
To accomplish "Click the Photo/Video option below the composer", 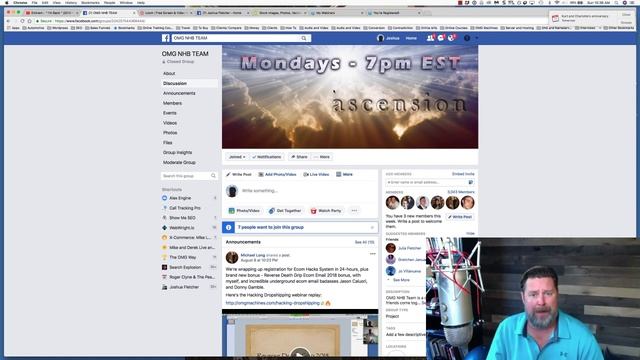I will pyautogui.click(x=244, y=211).
